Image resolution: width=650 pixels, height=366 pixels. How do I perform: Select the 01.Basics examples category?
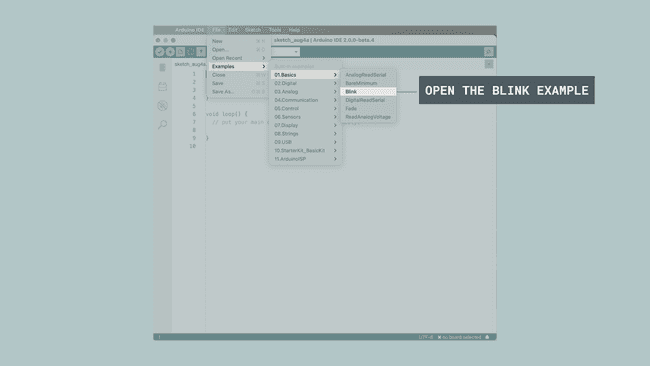[306, 75]
